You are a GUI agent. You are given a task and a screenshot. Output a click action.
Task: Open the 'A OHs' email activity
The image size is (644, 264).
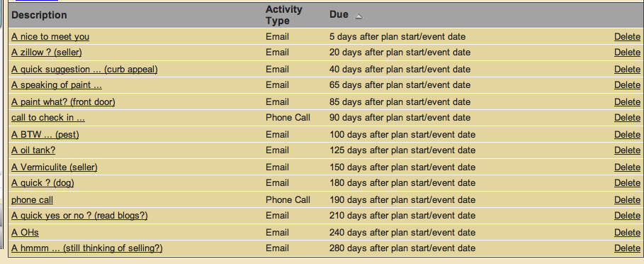[25, 232]
